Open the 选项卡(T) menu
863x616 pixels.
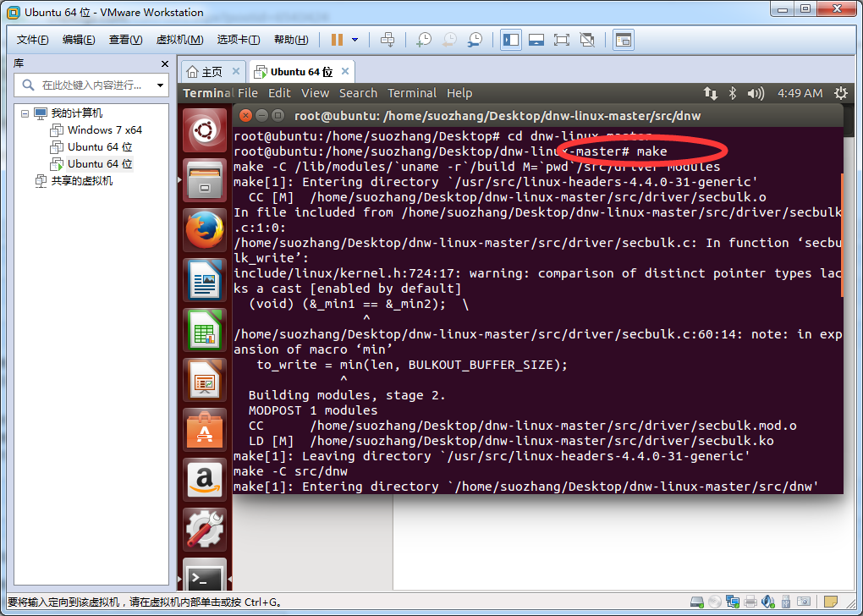pyautogui.click(x=239, y=40)
